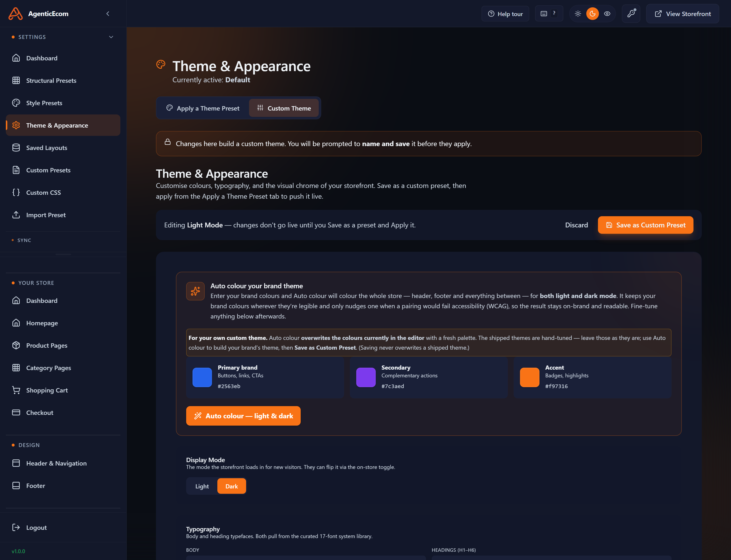This screenshot has height=560, width=731.
Task: Set Display Mode to Dark
Action: tap(231, 486)
